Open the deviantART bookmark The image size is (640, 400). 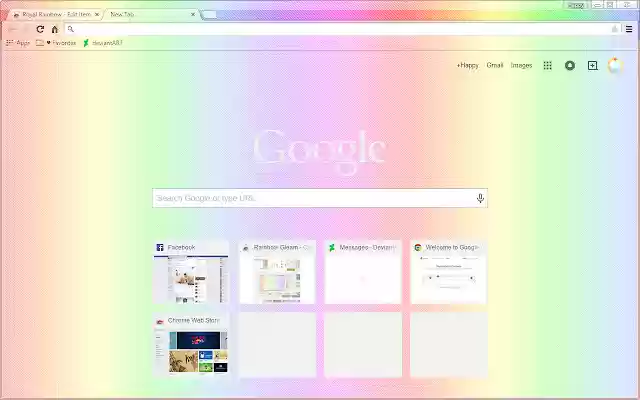tap(103, 43)
